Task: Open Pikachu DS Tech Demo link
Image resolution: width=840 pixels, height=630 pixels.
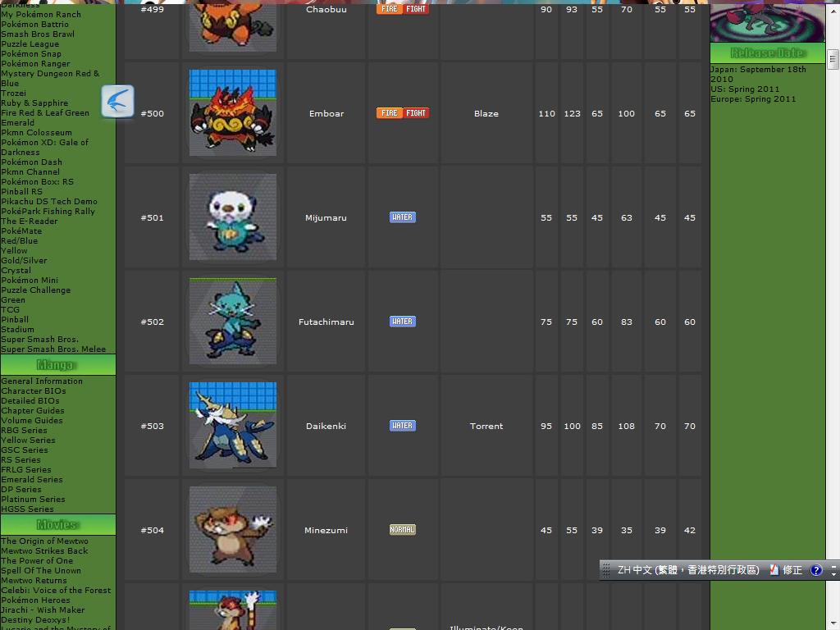Action: click(49, 202)
